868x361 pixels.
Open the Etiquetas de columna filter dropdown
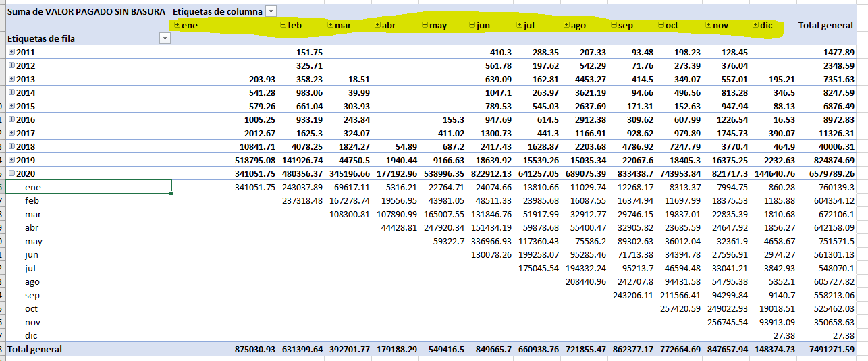point(271,11)
